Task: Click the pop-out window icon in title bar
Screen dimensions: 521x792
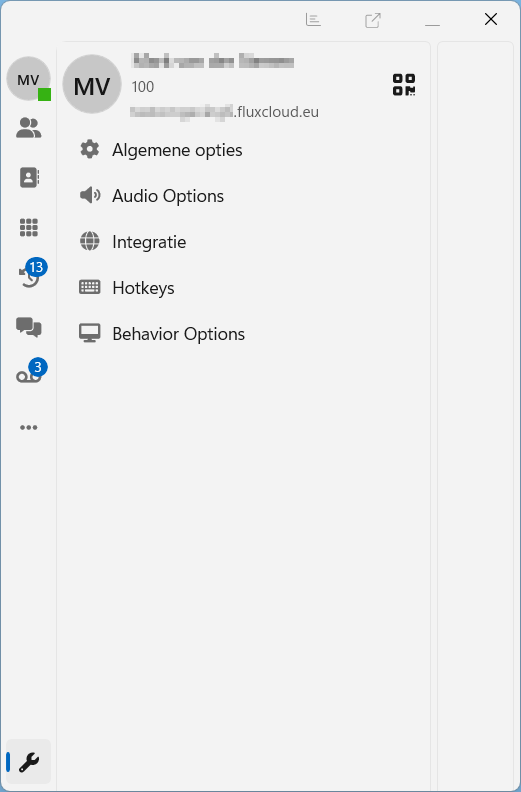Action: 372,20
